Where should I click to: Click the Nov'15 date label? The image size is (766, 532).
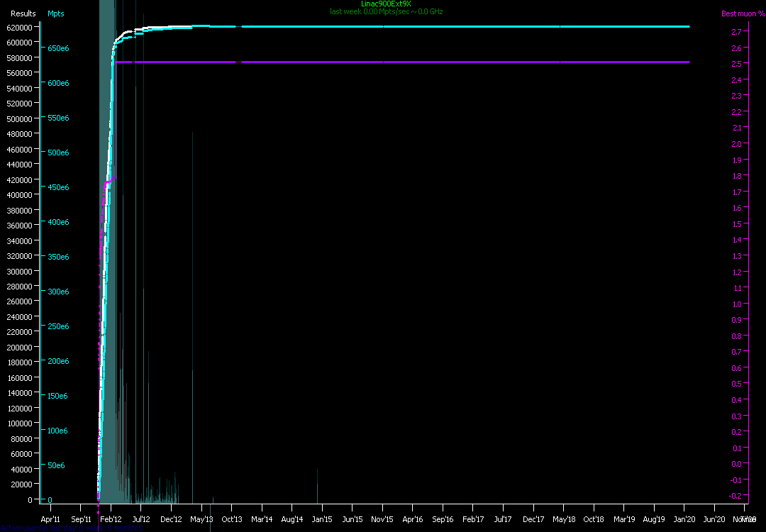click(x=383, y=519)
